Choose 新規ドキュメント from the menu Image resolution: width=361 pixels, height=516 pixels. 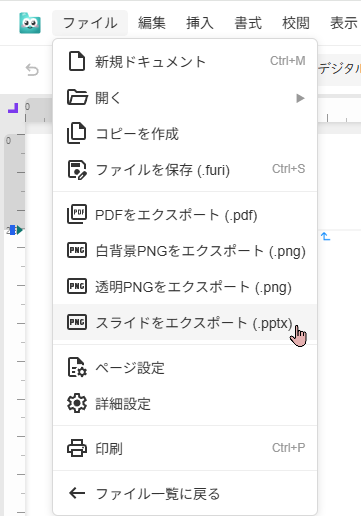(x=185, y=61)
